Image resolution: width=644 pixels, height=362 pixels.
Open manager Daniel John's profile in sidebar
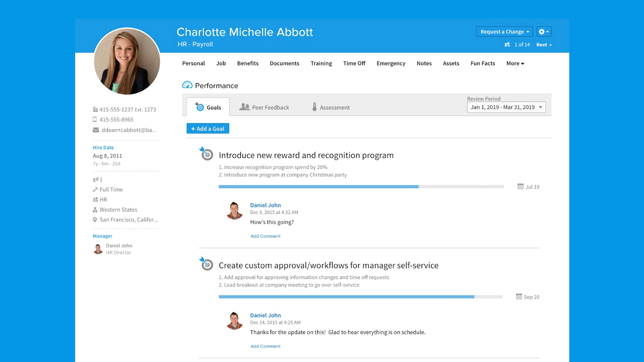[119, 246]
